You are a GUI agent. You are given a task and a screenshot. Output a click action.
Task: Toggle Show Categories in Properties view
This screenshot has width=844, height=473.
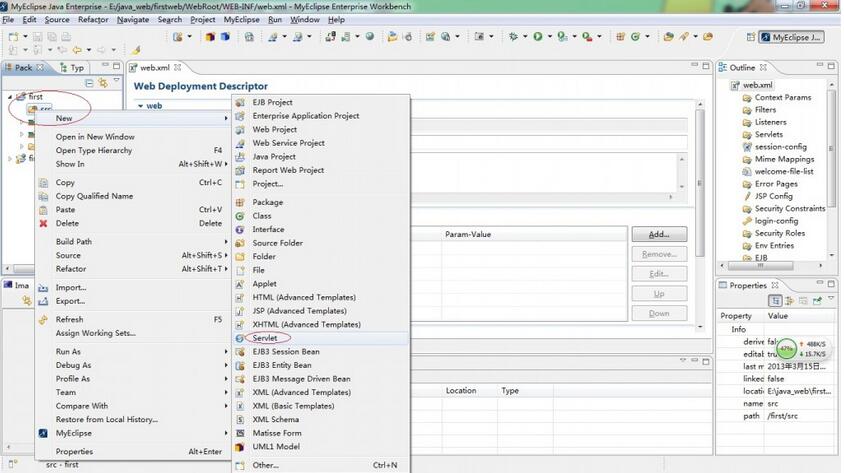[775, 301]
